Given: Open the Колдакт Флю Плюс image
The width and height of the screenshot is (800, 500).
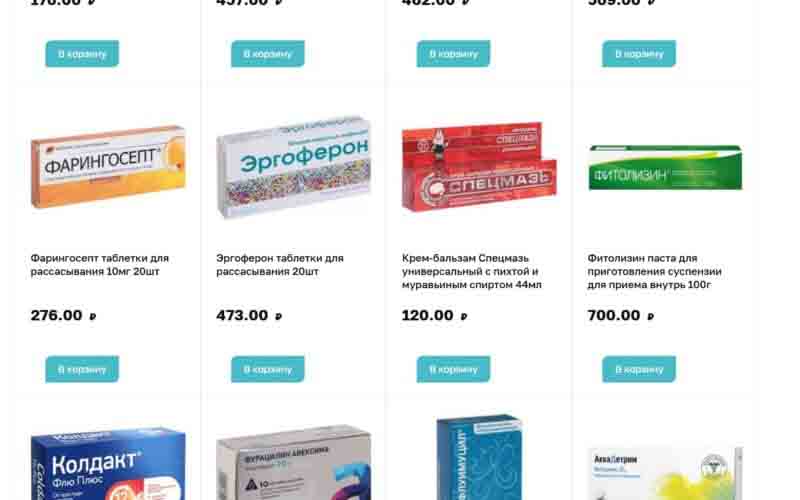Looking at the screenshot, I should click(x=108, y=464).
